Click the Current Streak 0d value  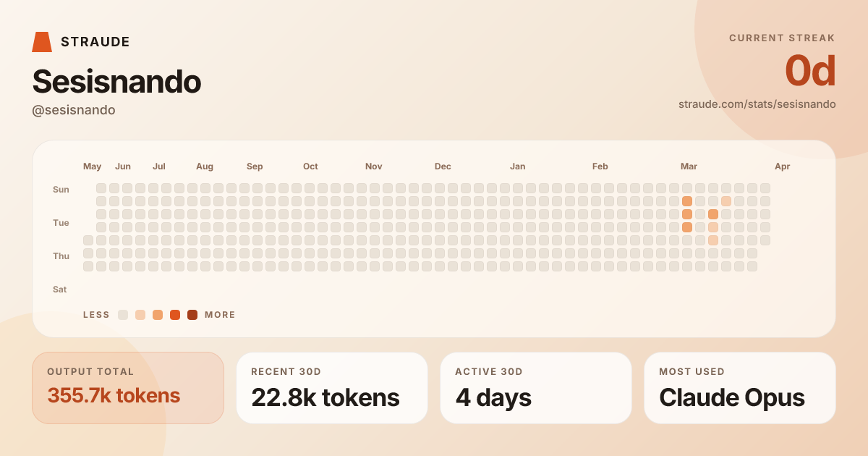coord(810,72)
